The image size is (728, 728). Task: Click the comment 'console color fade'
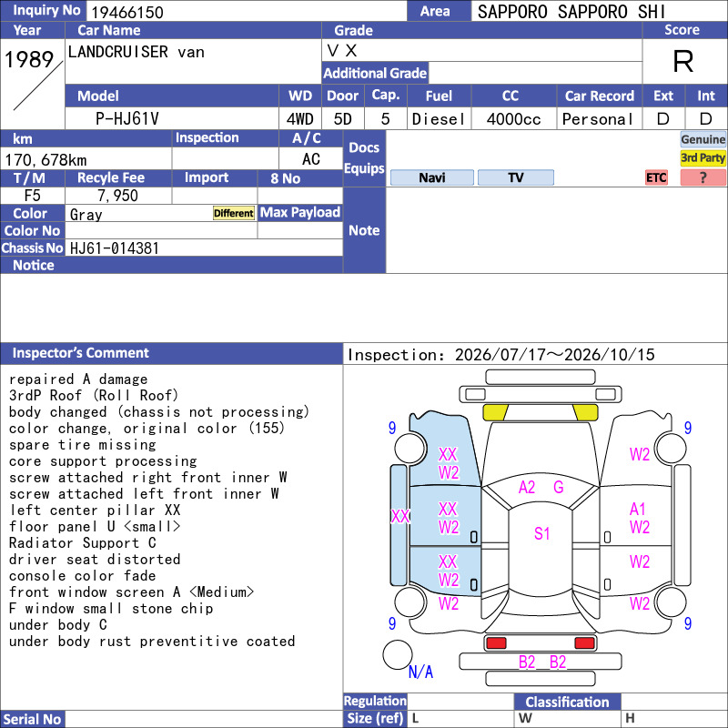click(82, 576)
